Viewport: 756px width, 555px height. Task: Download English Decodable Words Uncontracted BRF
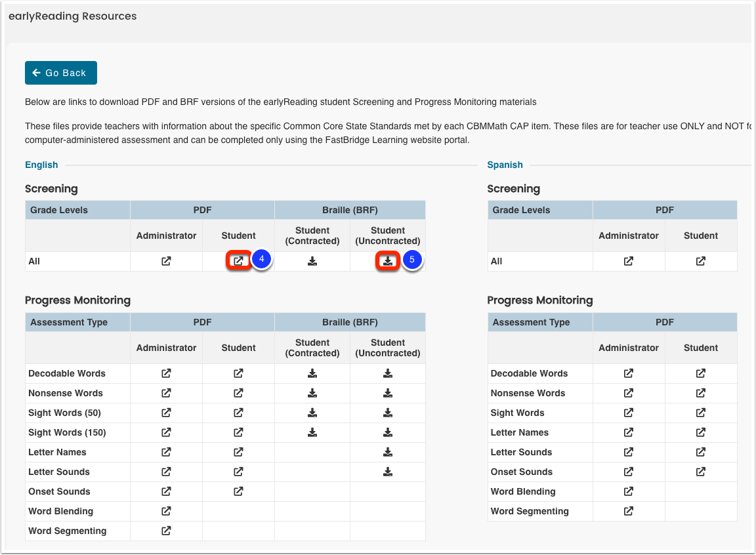click(388, 373)
